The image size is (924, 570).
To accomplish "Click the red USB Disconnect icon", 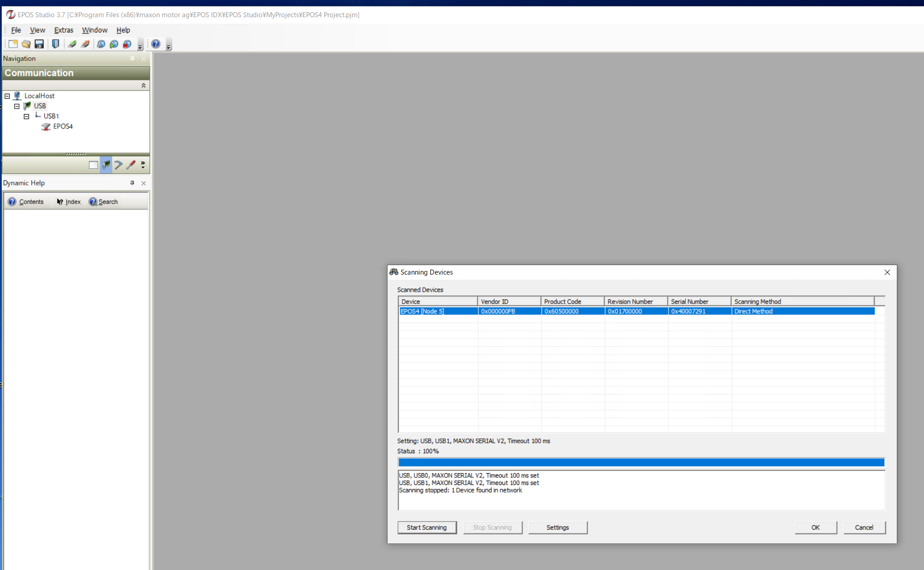I will pos(85,44).
